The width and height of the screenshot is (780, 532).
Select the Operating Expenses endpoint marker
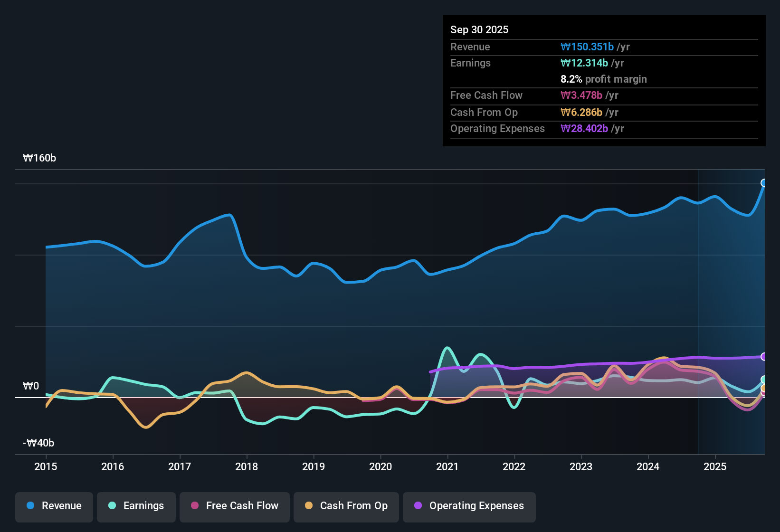[x=764, y=356]
